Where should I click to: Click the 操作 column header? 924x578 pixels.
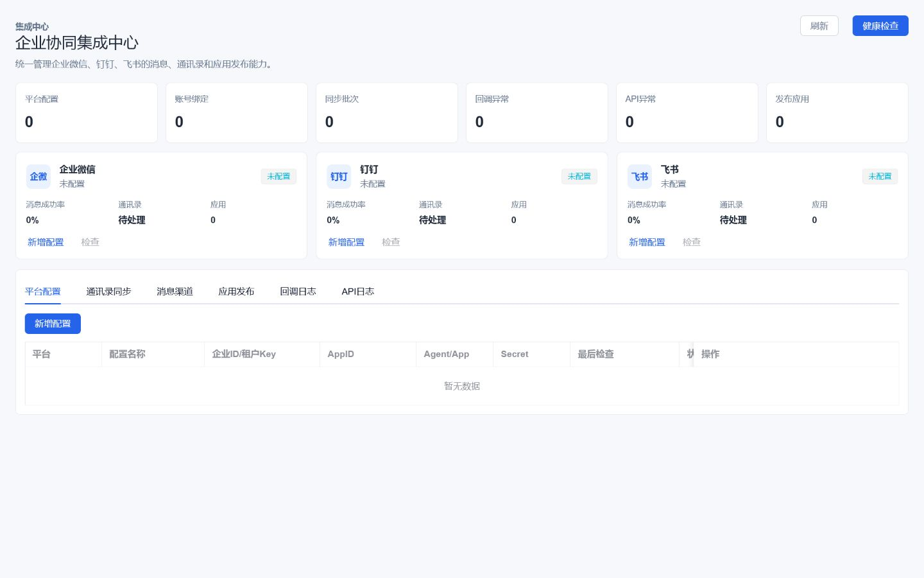coord(796,355)
